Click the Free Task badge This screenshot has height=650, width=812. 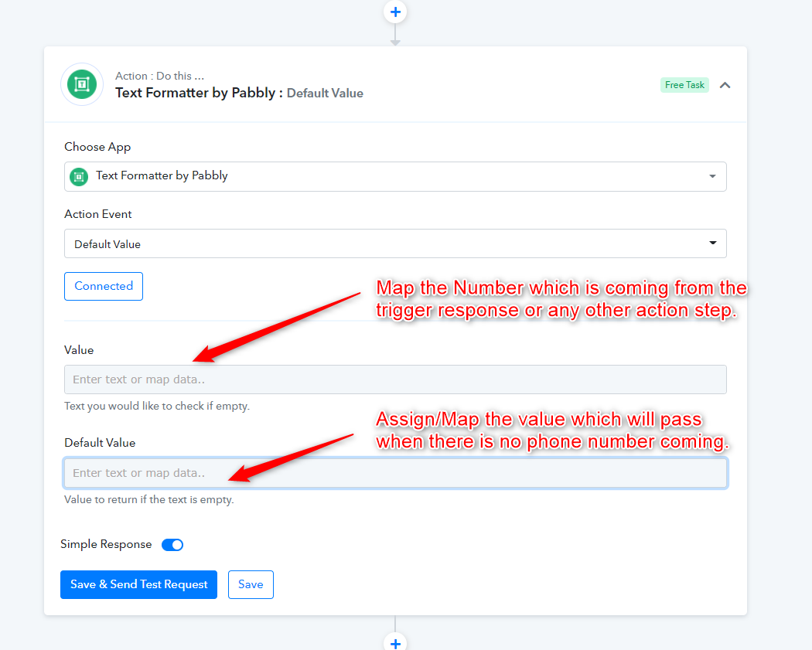[684, 85]
